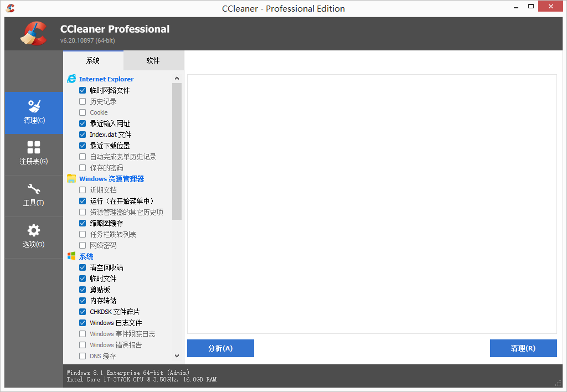Toggle 剪贴板 checkbox

pyautogui.click(x=83, y=290)
